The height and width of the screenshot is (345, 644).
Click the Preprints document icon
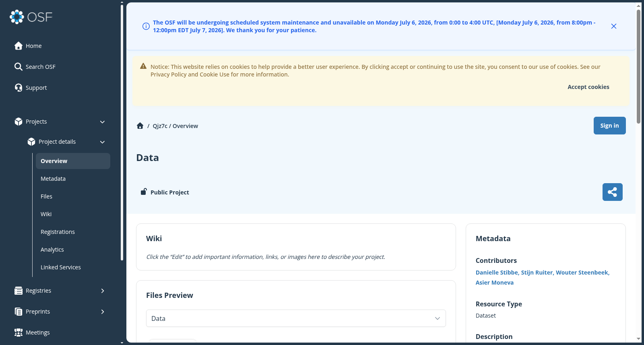(19, 312)
